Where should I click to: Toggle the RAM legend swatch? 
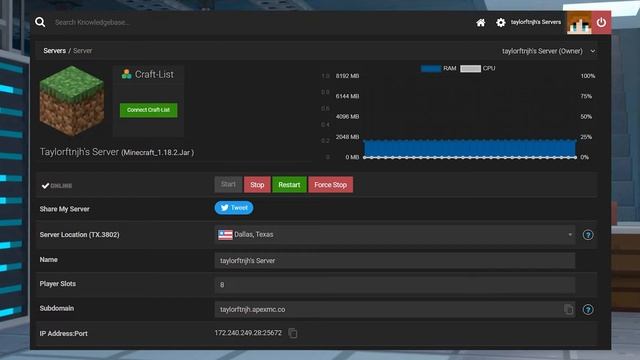[431, 68]
